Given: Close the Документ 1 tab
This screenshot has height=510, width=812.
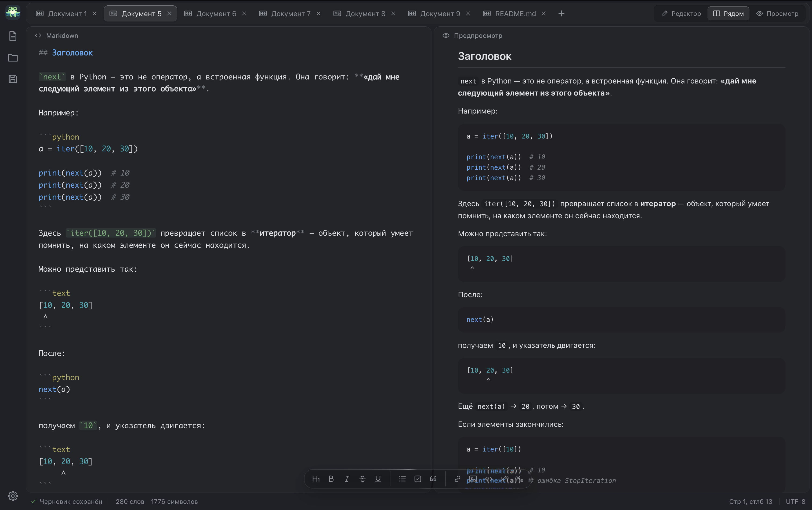Looking at the screenshot, I should tap(95, 13).
